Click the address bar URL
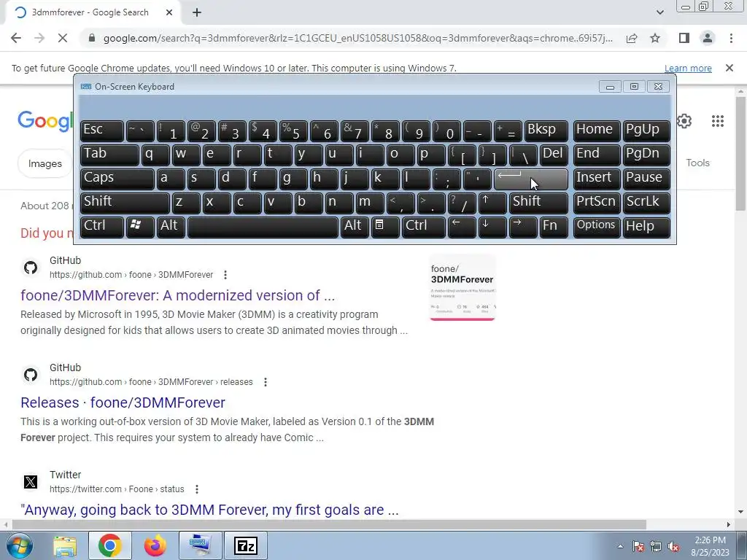747x560 pixels. [357, 38]
